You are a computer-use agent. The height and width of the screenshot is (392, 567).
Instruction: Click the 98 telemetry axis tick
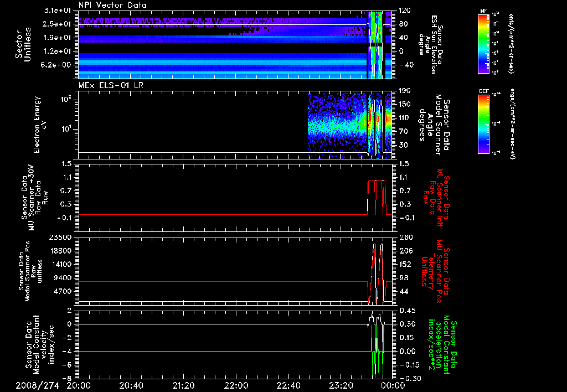[404, 278]
